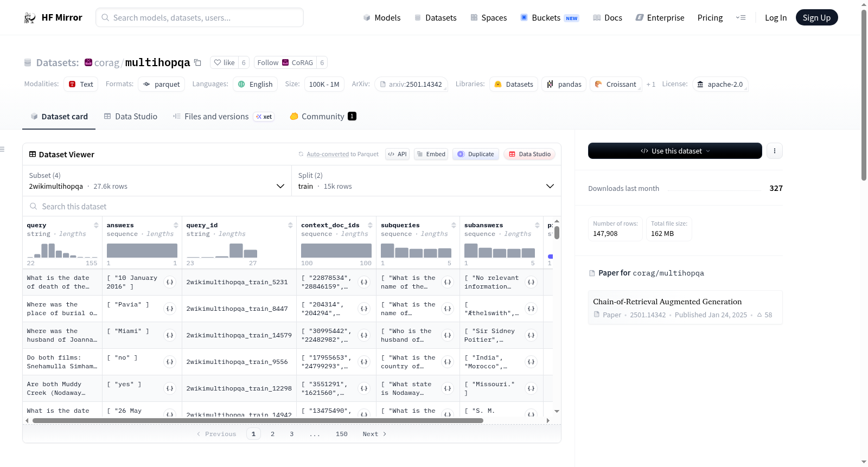
Task: Sort by the context_doc_ids column
Action: coord(370,225)
